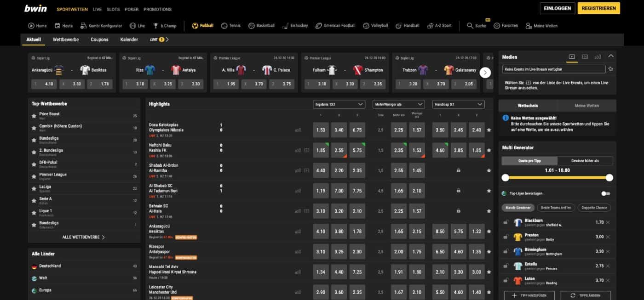Viewport: 644px width, 300px height.
Task: Select Doppelte Chance filter
Action: 594,208
